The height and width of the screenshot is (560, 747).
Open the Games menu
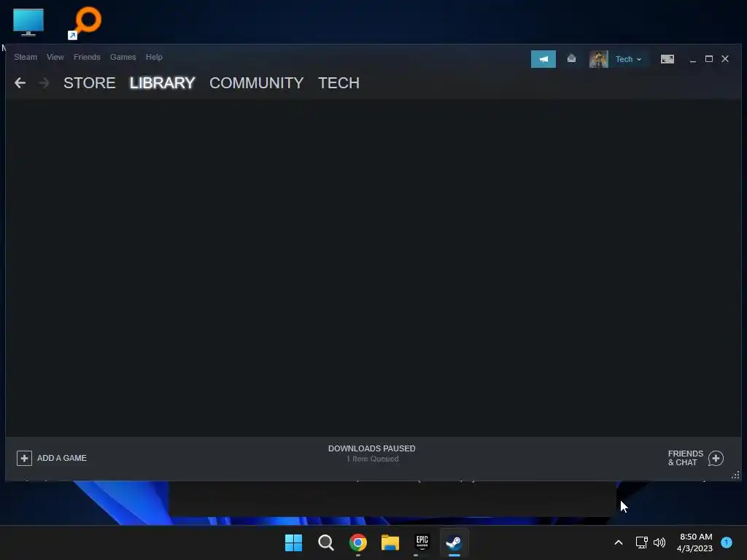tap(123, 57)
